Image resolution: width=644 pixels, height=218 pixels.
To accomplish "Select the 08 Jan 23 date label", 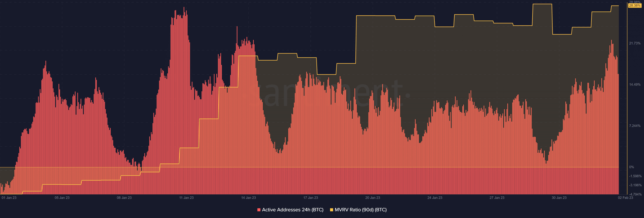I will coord(124,198).
